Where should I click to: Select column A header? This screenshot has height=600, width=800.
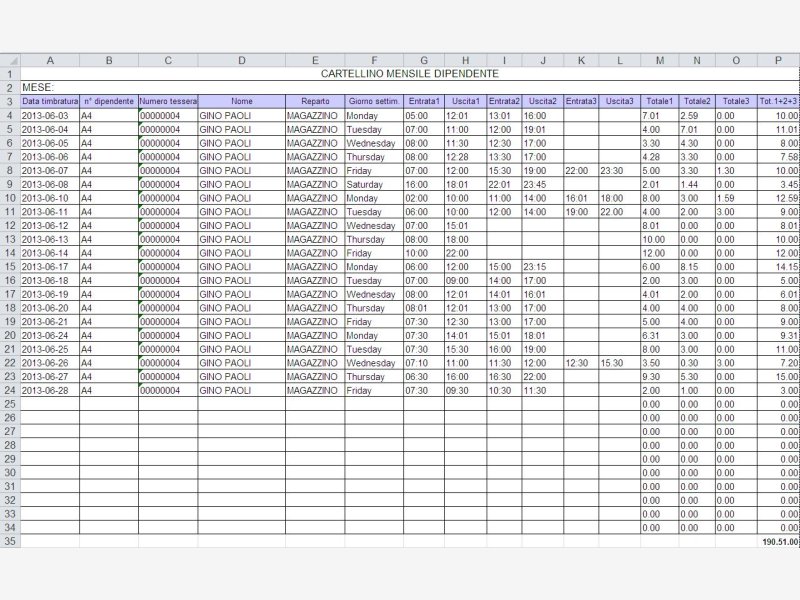[50, 60]
